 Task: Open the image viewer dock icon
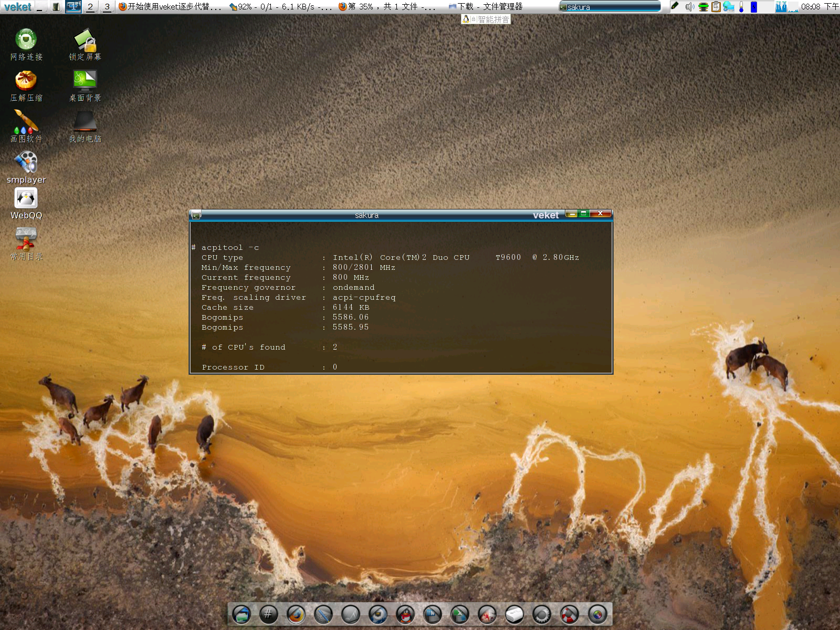point(487,614)
